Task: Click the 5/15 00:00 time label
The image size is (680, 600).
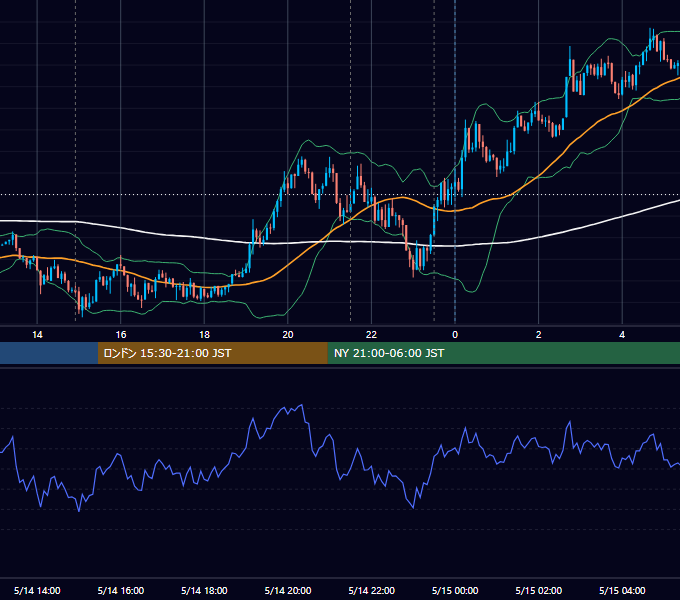Action: pos(455,590)
